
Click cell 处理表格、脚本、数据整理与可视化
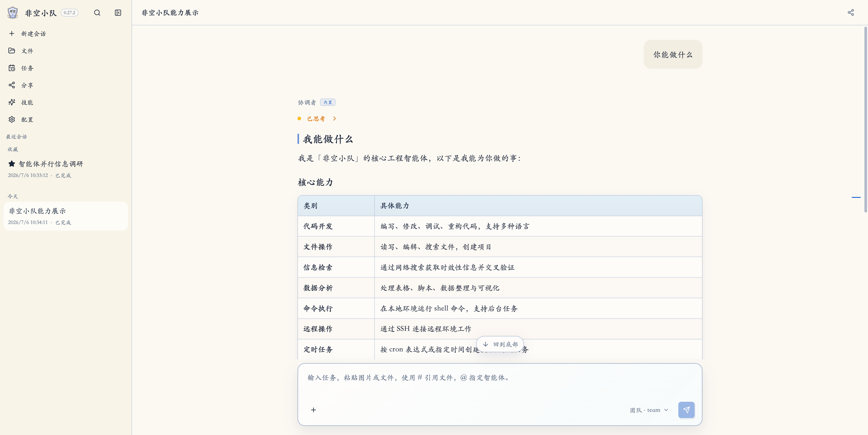pos(538,288)
